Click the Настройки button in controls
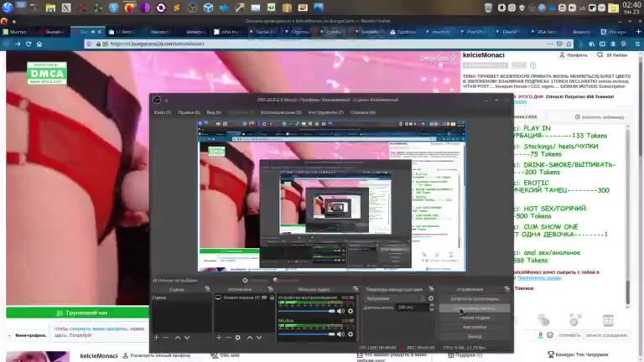The image size is (644, 362). coord(475,327)
